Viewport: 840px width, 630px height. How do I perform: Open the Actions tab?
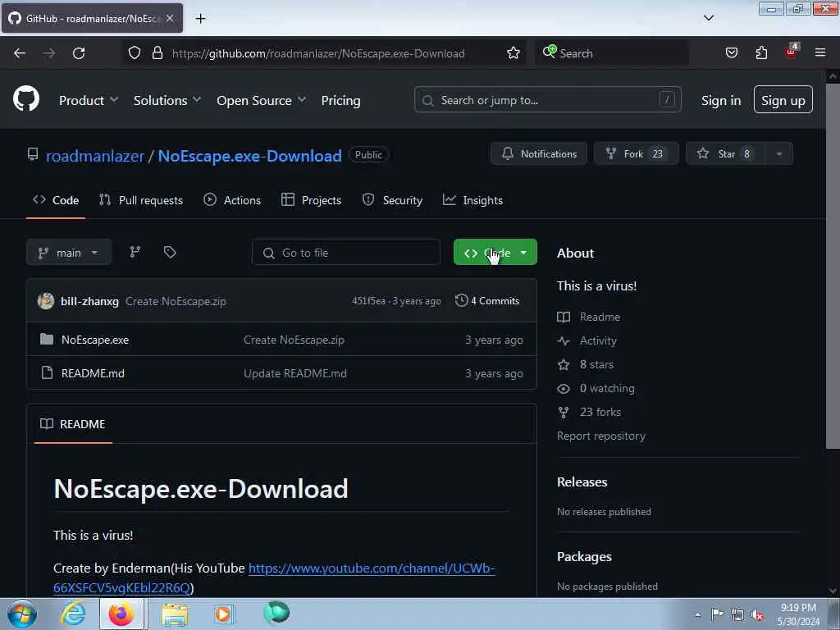(232, 200)
